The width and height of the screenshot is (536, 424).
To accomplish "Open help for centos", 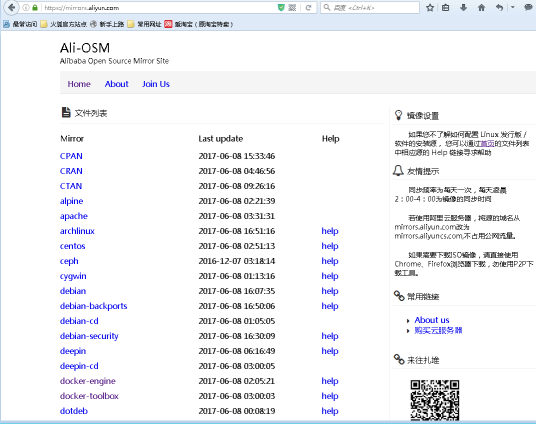I will pyautogui.click(x=330, y=246).
